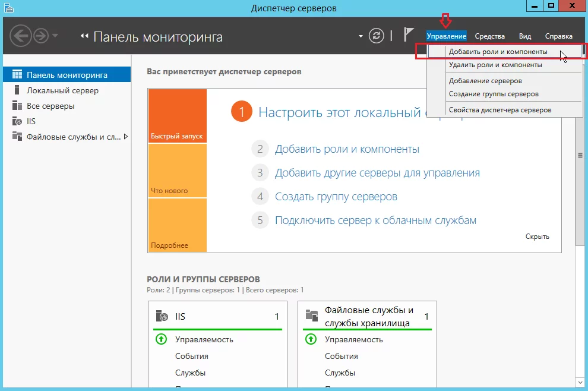Choose Server Manager Properties from the menu
This screenshot has width=588, height=391.
tap(500, 110)
